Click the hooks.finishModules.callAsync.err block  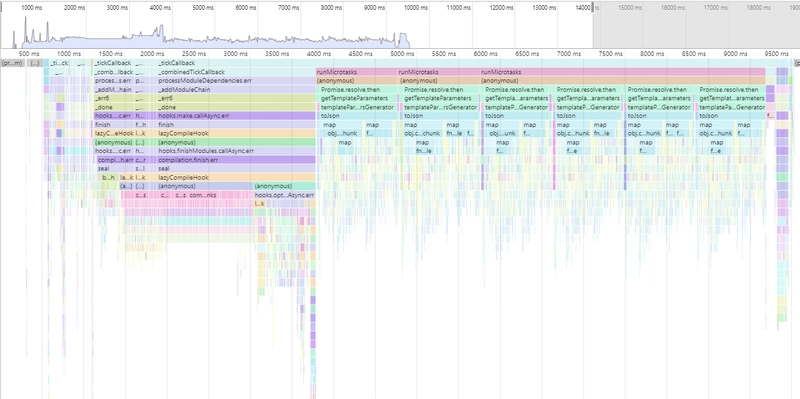(x=236, y=151)
